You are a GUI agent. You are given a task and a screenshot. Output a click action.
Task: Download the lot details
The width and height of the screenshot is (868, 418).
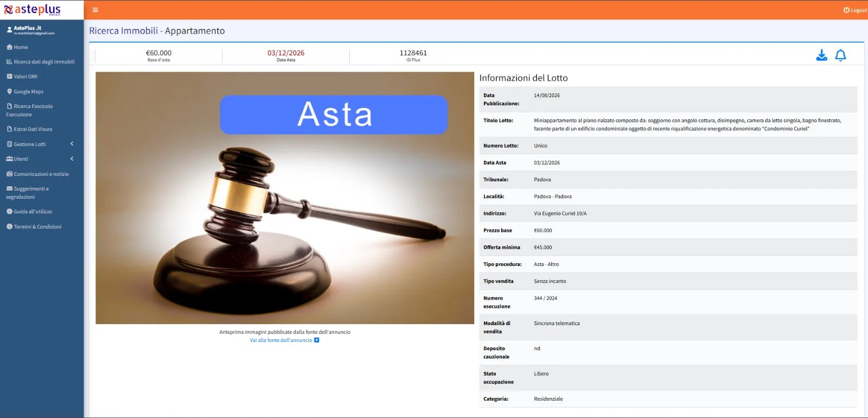click(x=822, y=55)
